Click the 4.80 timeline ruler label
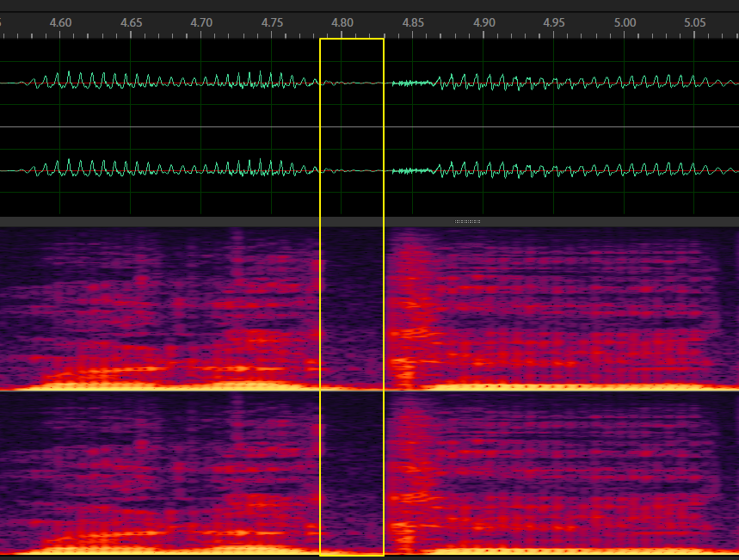Viewport: 739px width, 560px height. click(344, 22)
